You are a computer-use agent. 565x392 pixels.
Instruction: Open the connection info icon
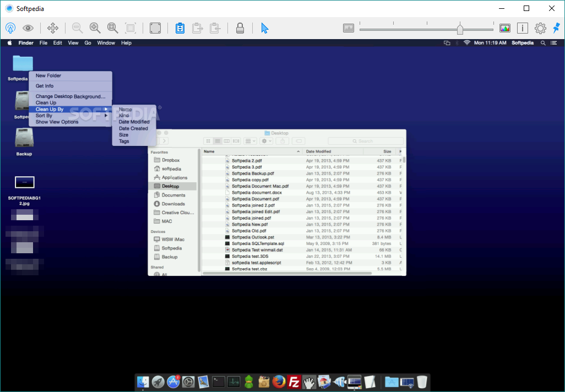pos(523,28)
